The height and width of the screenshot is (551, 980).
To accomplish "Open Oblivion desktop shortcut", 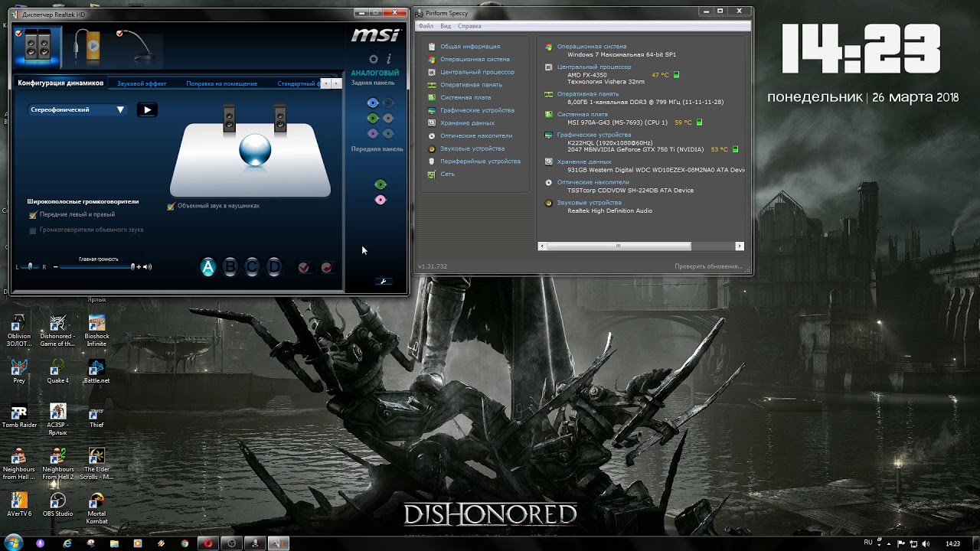I will [19, 331].
